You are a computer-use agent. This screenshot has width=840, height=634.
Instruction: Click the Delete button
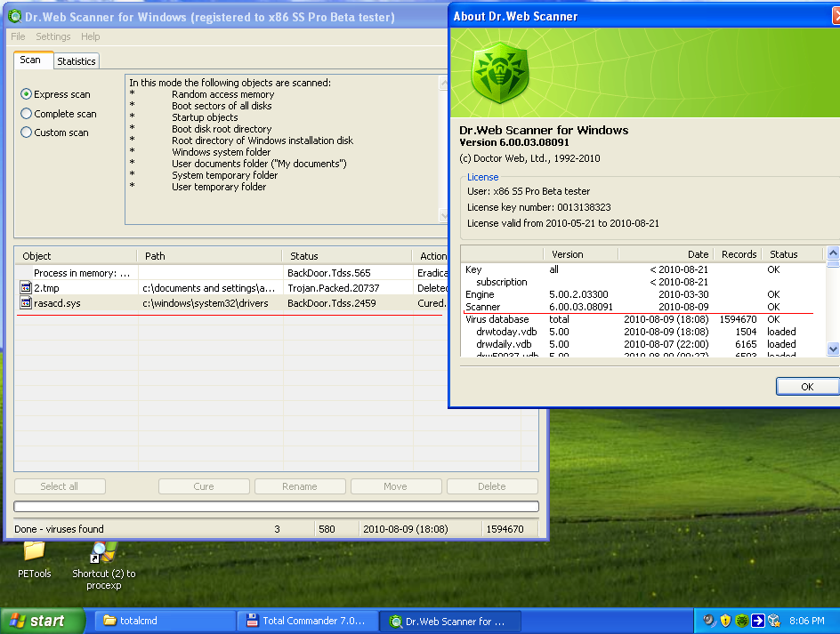click(492, 486)
